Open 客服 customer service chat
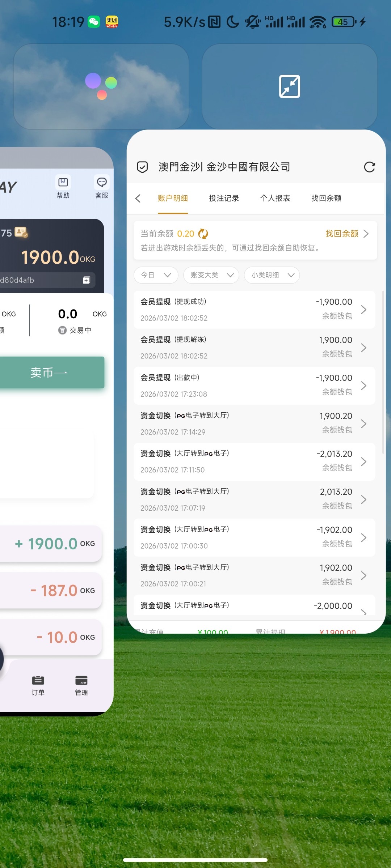 (102, 187)
